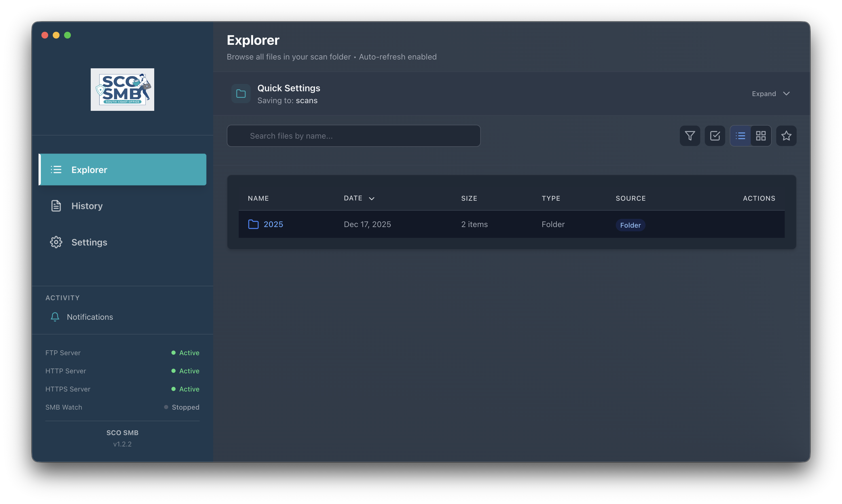This screenshot has height=504, width=842.
Task: Click the yellow minimize window button
Action: click(x=56, y=35)
